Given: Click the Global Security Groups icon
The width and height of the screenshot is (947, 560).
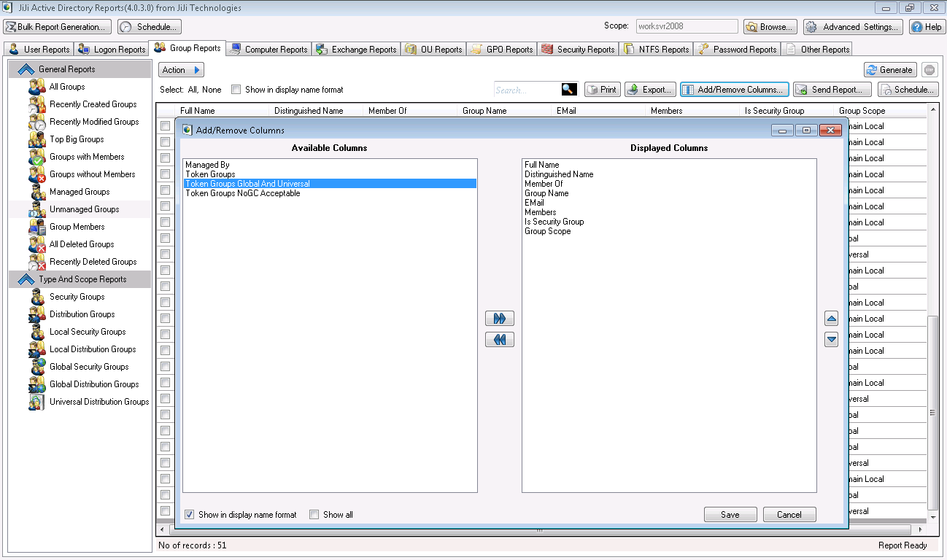Looking at the screenshot, I should tap(37, 367).
